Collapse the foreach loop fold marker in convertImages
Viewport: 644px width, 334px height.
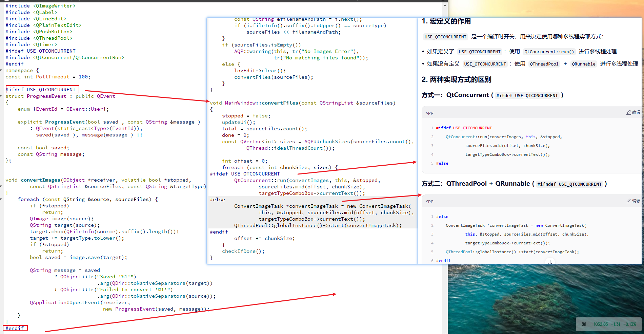[1, 199]
